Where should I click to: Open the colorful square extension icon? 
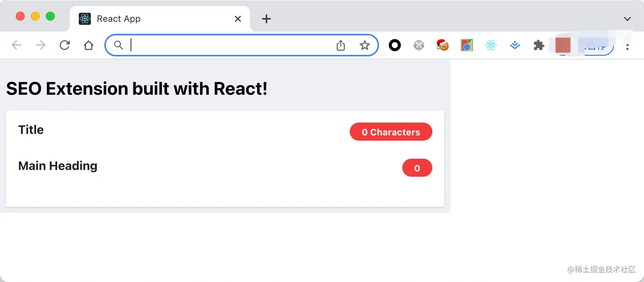pyautogui.click(x=467, y=45)
